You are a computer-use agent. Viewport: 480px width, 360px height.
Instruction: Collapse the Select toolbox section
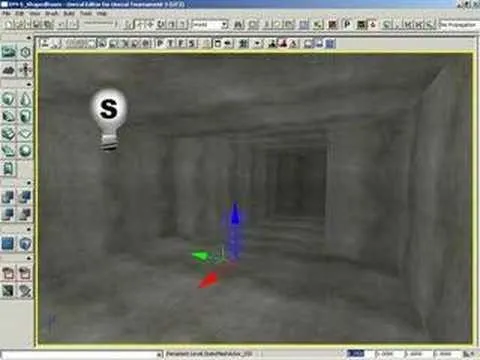click(x=29, y=259)
